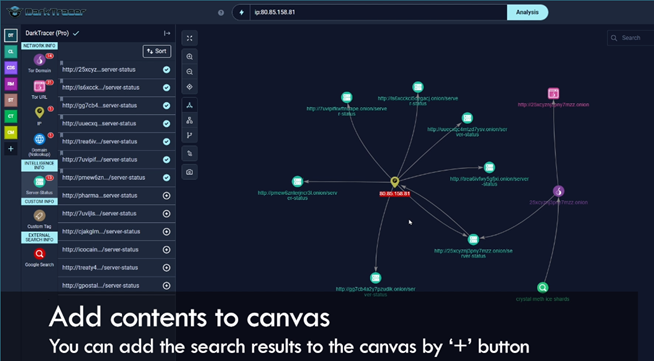The width and height of the screenshot is (654, 361).
Task: Switch to the RM tab in left rail
Action: coord(11,84)
